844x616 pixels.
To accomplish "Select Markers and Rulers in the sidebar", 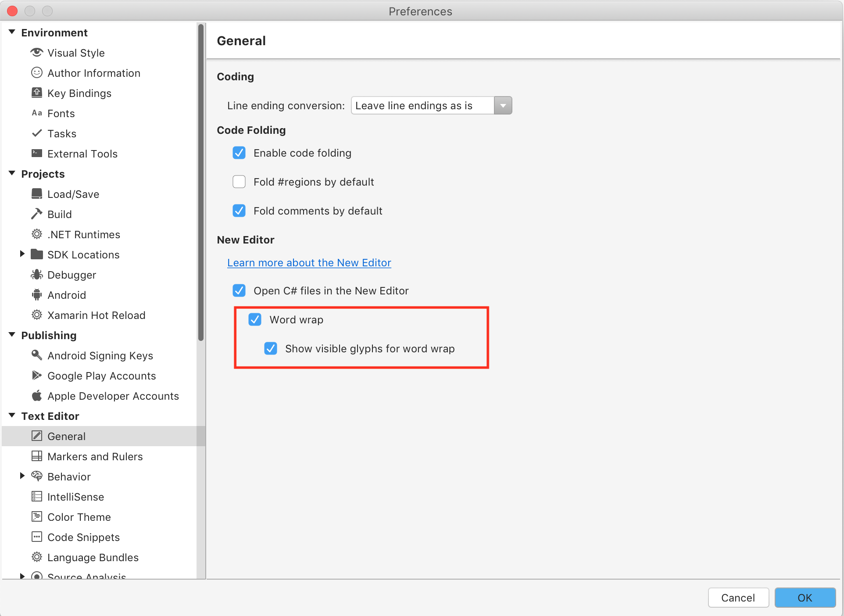I will [95, 456].
